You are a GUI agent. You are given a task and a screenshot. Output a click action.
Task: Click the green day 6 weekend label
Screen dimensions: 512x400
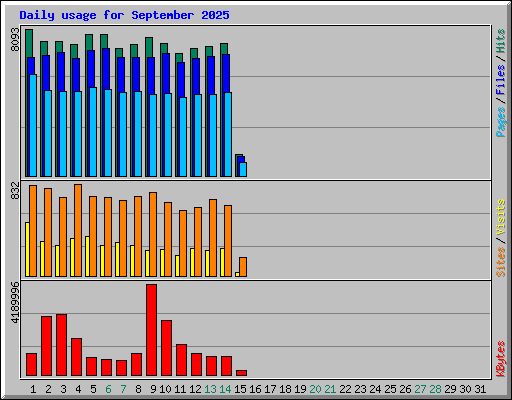[x=108, y=389]
